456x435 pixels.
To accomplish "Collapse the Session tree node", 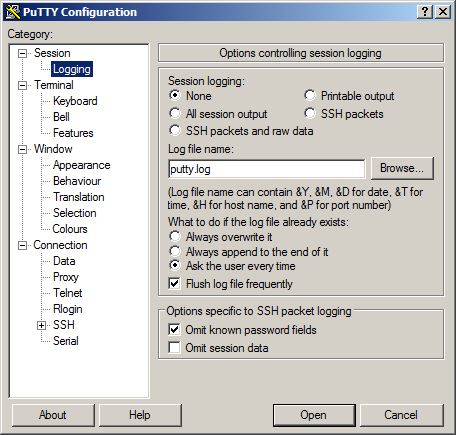I will tap(22, 53).
